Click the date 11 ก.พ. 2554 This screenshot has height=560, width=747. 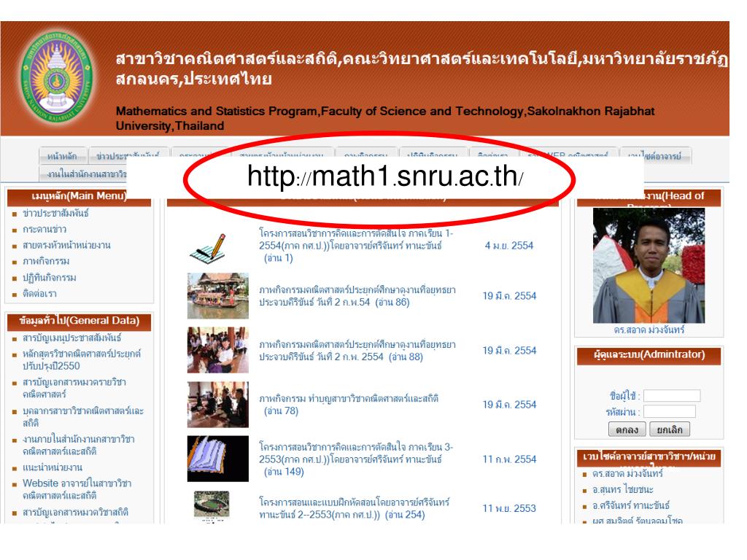pos(508,459)
